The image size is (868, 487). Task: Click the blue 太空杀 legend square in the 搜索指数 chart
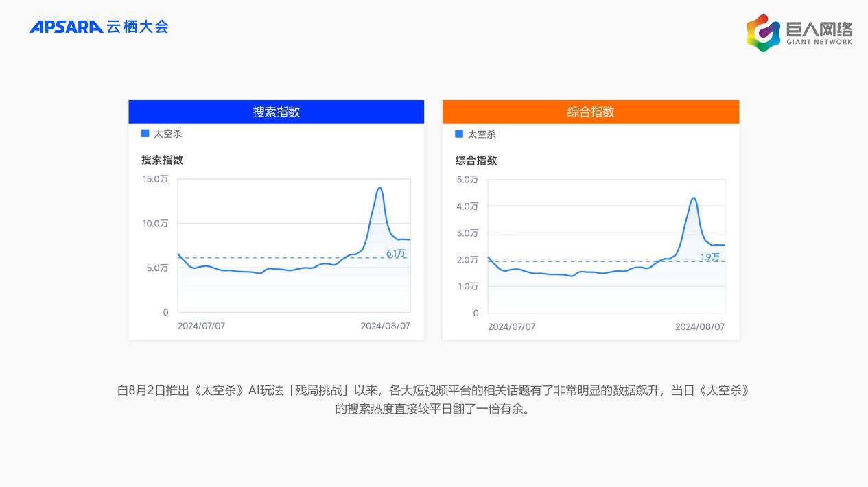(x=145, y=134)
